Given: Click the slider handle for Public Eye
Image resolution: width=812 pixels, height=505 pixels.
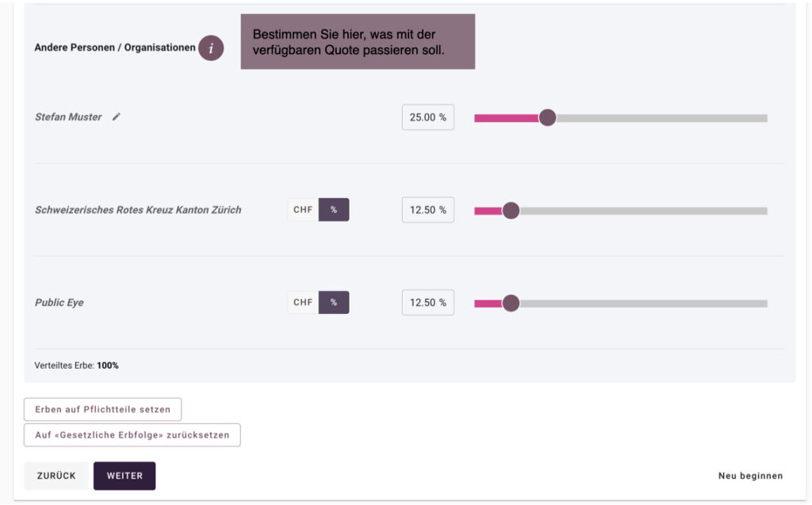Looking at the screenshot, I should (x=511, y=304).
